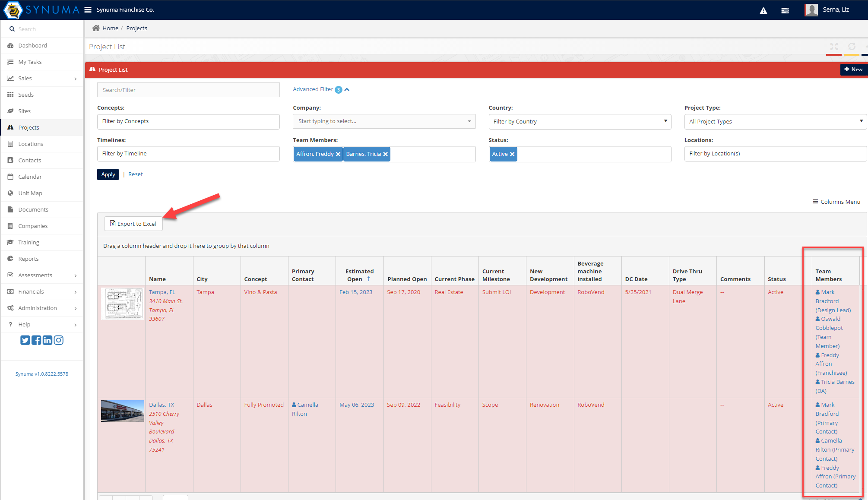868x500 pixels.
Task: Click the refresh icon in Project List header
Action: click(851, 46)
